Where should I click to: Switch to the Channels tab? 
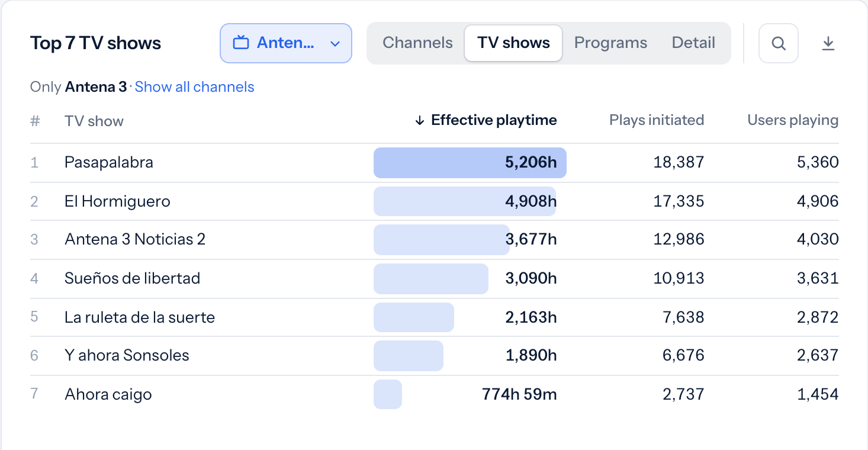pos(417,43)
